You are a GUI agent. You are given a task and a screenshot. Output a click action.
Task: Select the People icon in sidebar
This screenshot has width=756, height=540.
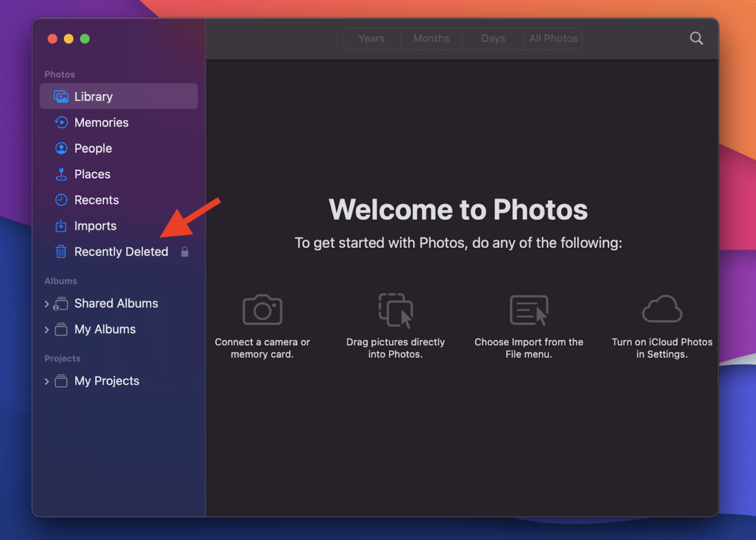[61, 149]
